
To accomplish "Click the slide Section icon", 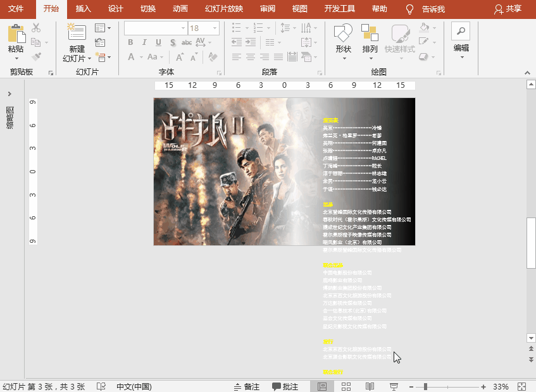I will pos(100,57).
